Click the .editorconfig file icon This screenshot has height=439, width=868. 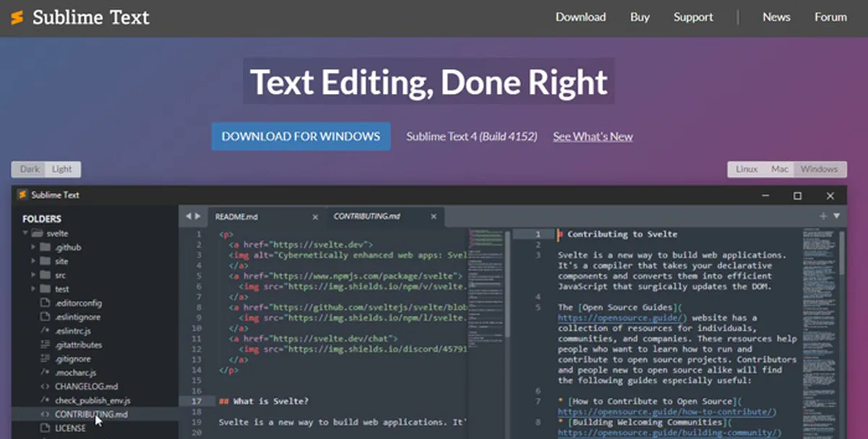46,303
